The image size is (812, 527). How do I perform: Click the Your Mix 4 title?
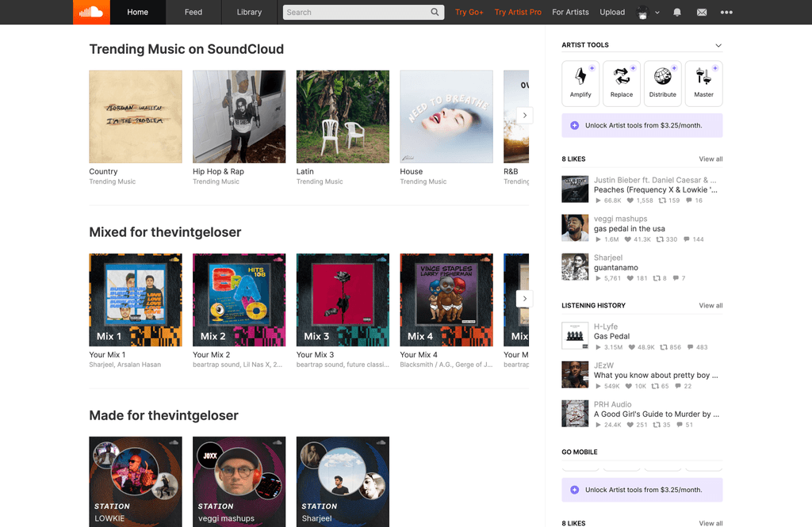click(x=419, y=354)
